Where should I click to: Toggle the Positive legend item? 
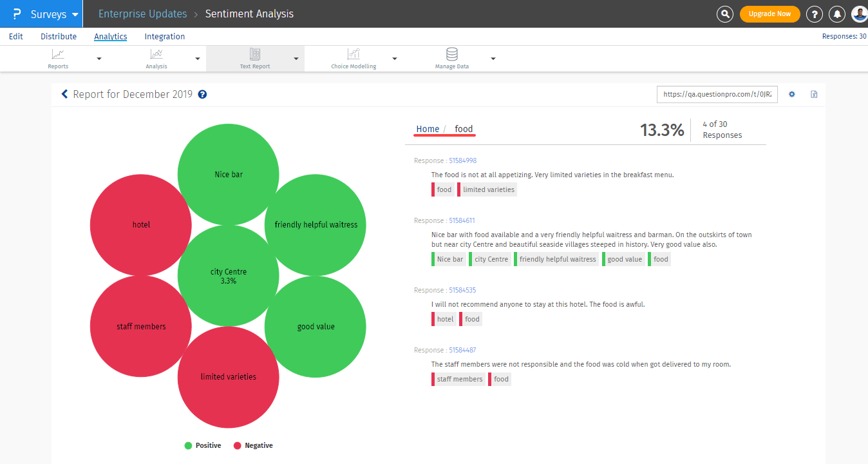pyautogui.click(x=202, y=445)
